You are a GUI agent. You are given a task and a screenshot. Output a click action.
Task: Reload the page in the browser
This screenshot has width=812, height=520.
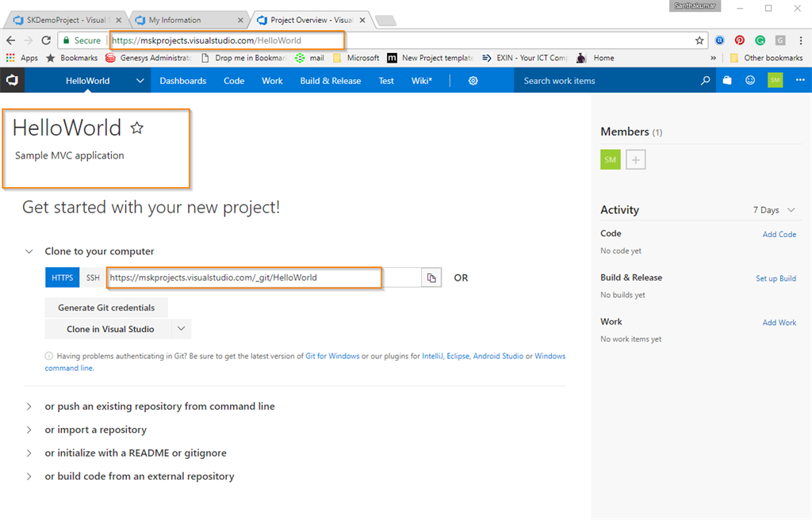pyautogui.click(x=46, y=40)
